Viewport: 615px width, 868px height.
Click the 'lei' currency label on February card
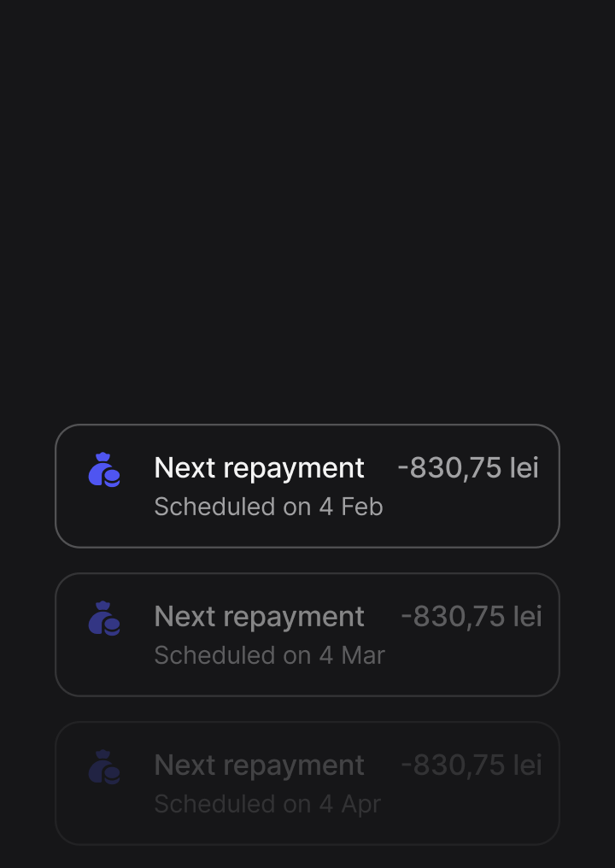[x=524, y=468]
